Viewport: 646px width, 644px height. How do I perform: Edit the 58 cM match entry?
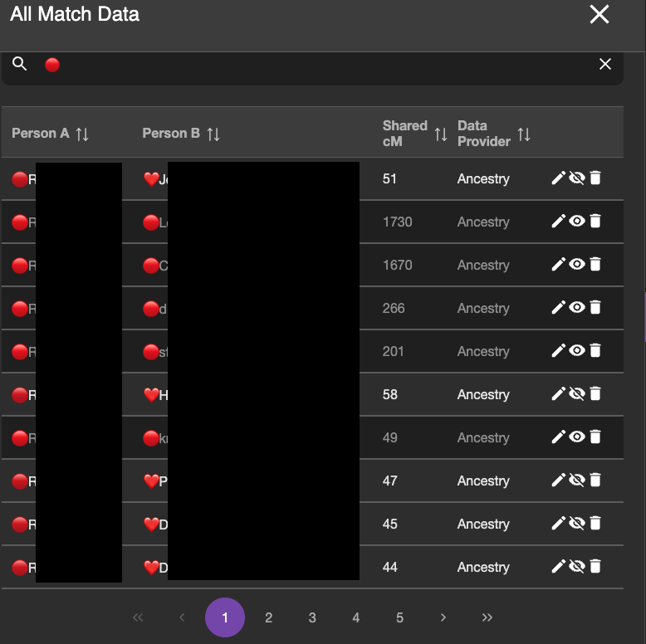[x=558, y=394]
